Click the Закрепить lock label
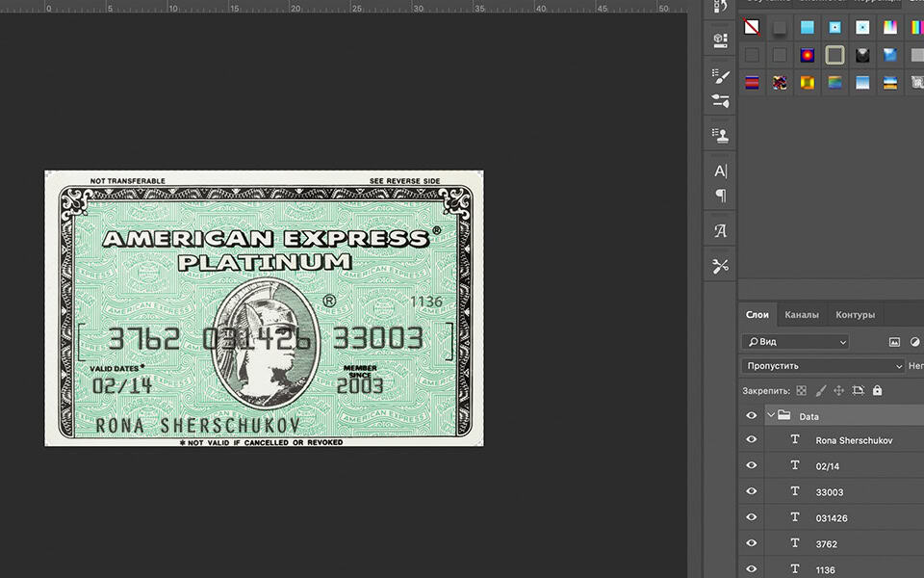The width and height of the screenshot is (924, 578). point(765,391)
